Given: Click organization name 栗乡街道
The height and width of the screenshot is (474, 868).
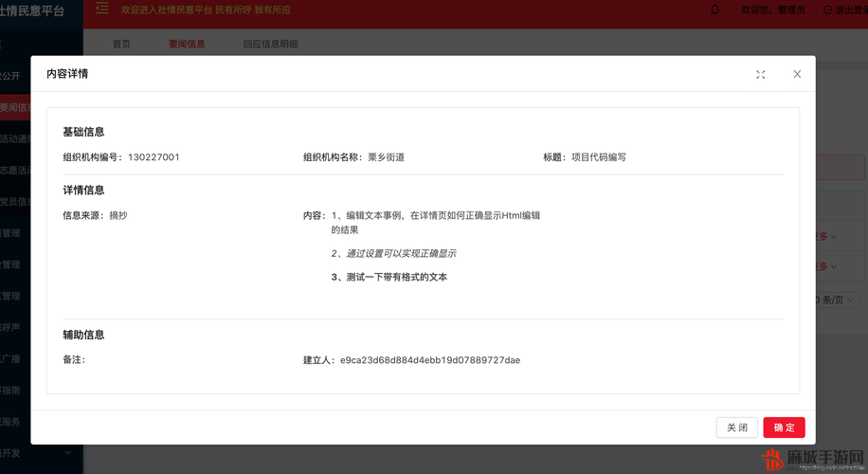Looking at the screenshot, I should 387,157.
